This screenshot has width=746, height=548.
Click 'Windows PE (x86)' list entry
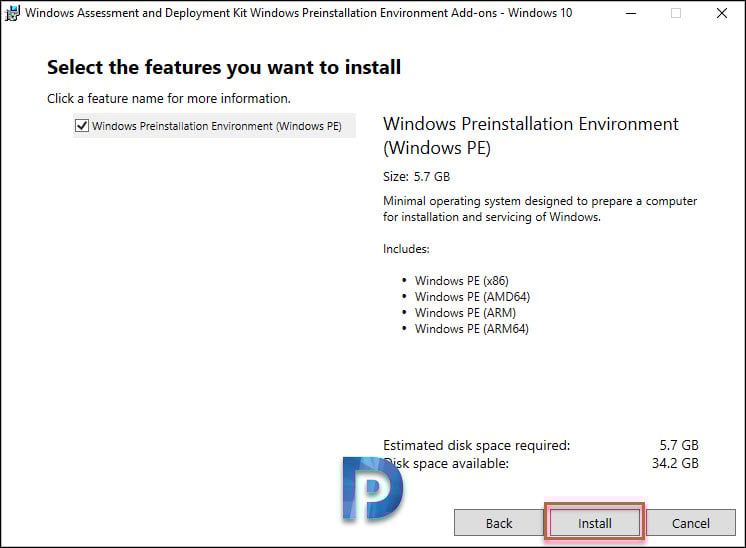pos(461,281)
